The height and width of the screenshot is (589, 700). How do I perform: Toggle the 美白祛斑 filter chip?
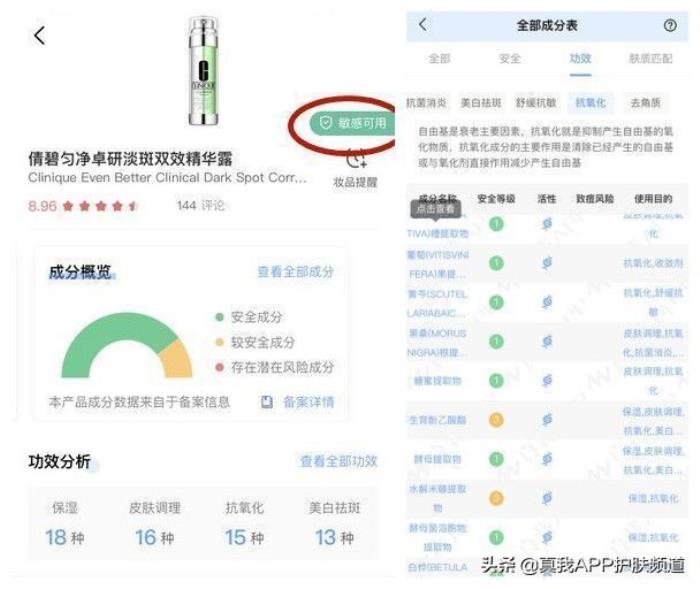click(482, 103)
